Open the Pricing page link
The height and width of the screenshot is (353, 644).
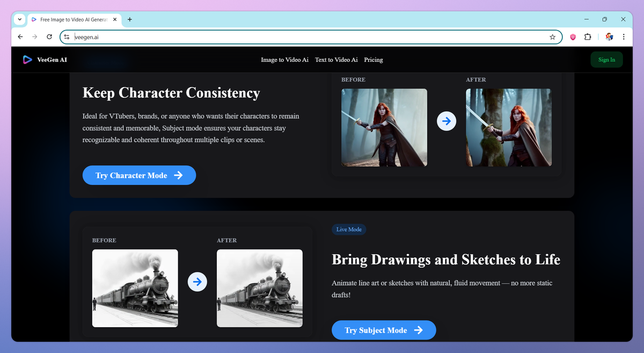374,60
